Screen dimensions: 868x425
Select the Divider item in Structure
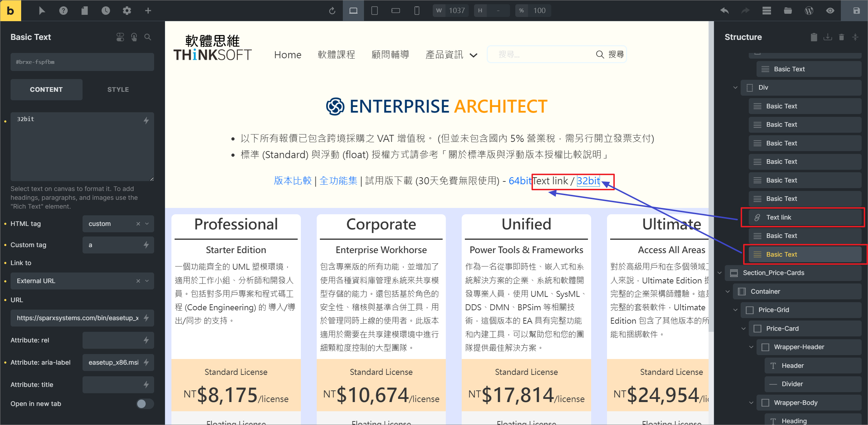813,384
